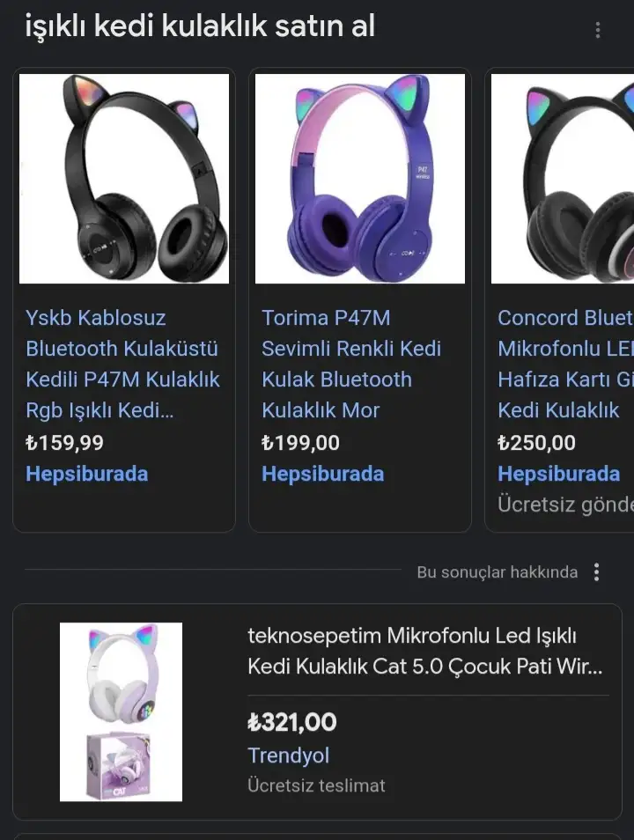Open the three-dot menu beside the search title
This screenshot has width=634, height=840.
(x=598, y=30)
